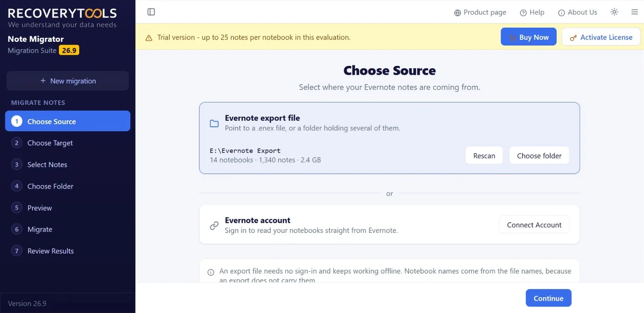Click the 14 notebooks summary text

click(265, 160)
